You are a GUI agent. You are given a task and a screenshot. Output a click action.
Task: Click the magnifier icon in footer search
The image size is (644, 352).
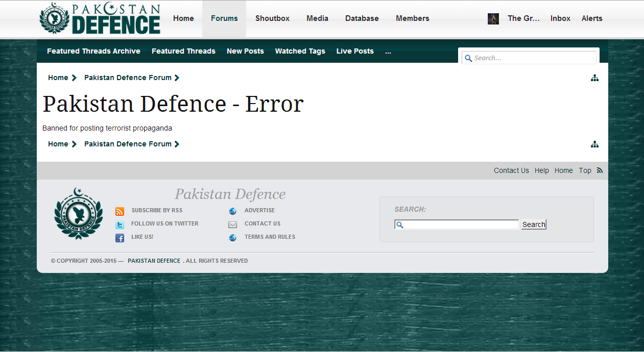click(x=400, y=224)
